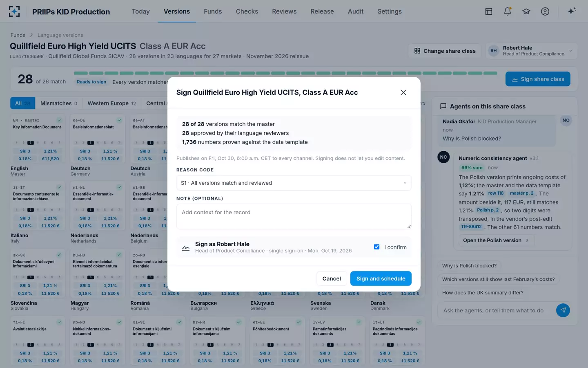Filter versions by Western Europe

[112, 103]
